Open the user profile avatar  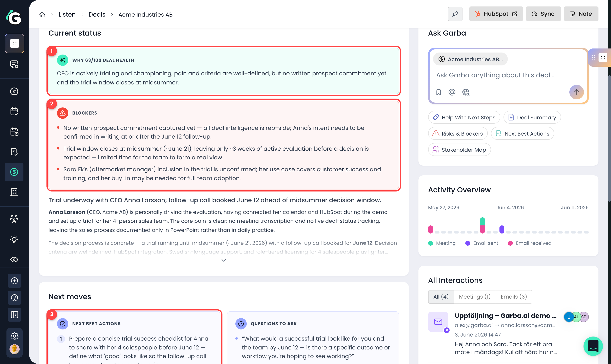[15, 349]
